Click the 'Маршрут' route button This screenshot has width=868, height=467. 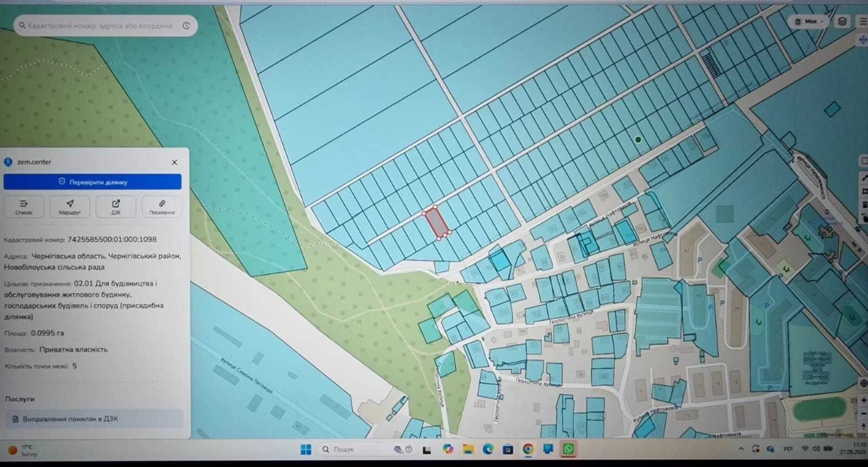click(70, 207)
